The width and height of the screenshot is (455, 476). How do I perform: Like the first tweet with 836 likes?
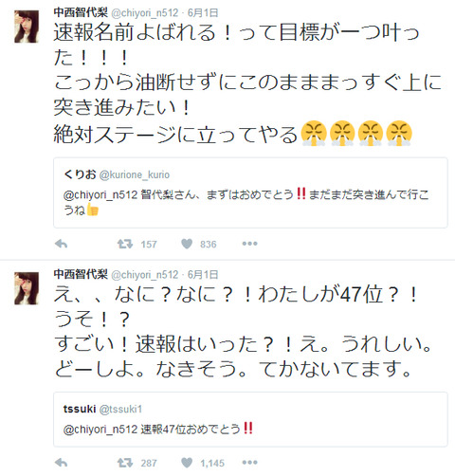[x=187, y=244]
